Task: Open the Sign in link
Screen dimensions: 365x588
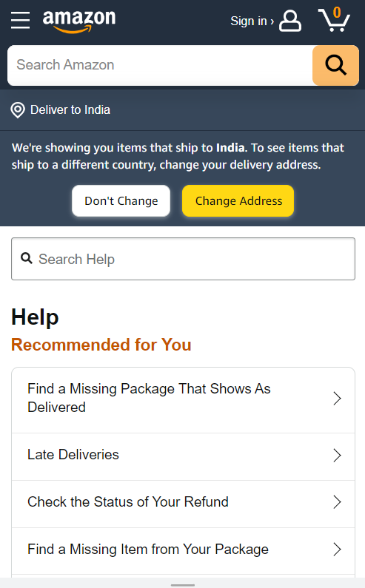Action: tap(252, 21)
